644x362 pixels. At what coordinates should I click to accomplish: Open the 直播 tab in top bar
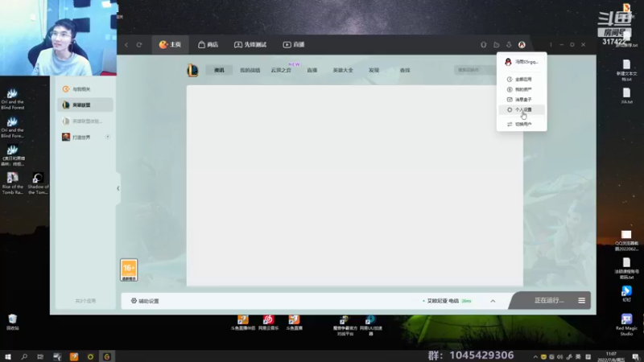[x=294, y=45]
